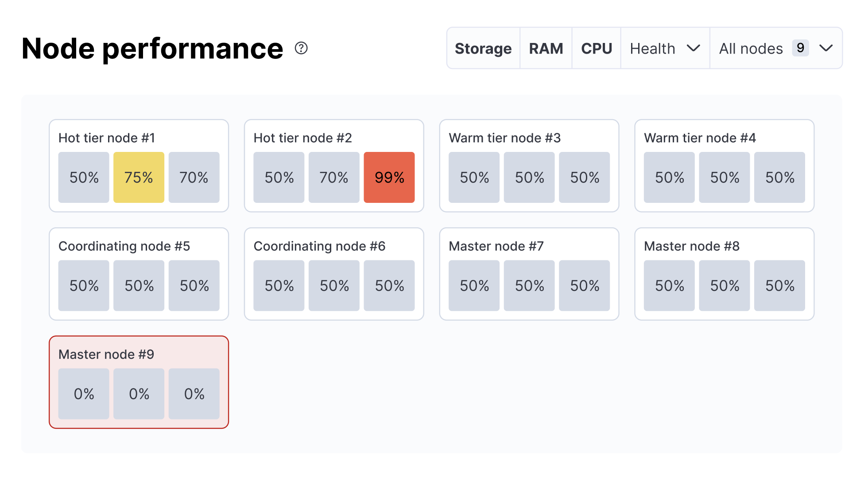Select the RAM tab
This screenshot has height=489, width=868.
[546, 48]
